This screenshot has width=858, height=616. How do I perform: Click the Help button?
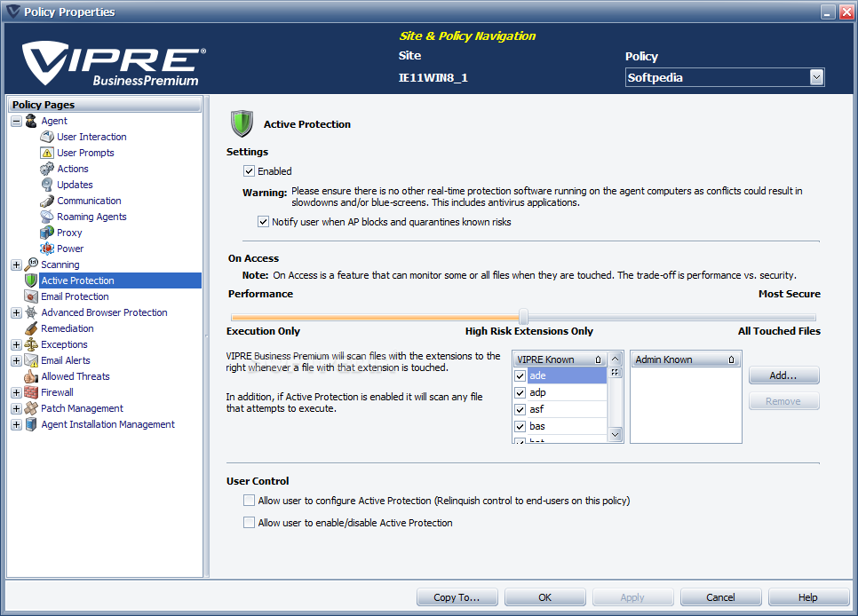[x=808, y=597]
